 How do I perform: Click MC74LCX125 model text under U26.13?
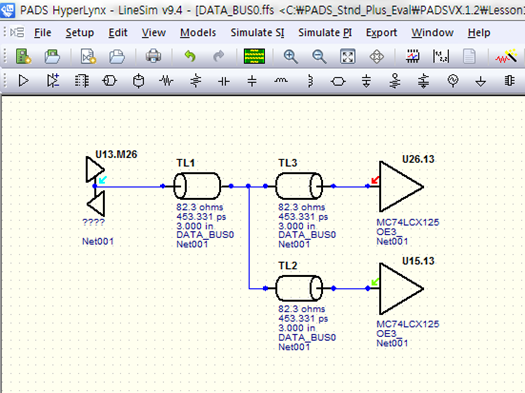[407, 222]
